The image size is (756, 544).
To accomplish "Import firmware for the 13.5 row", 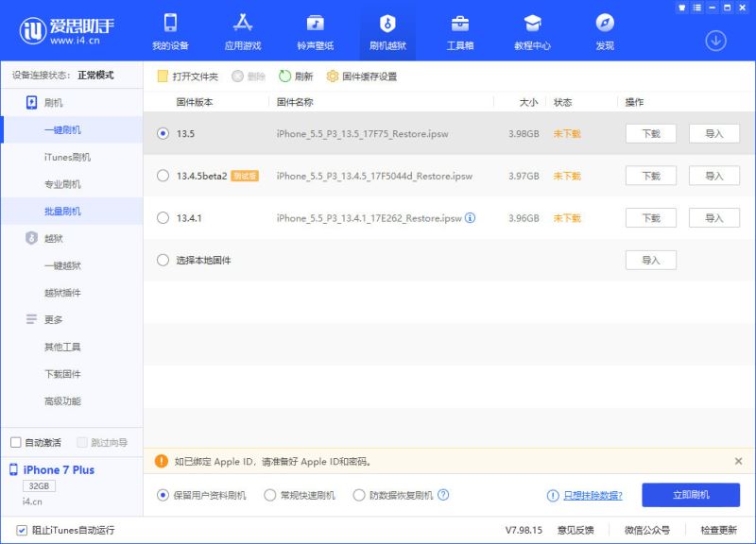I will coord(714,133).
